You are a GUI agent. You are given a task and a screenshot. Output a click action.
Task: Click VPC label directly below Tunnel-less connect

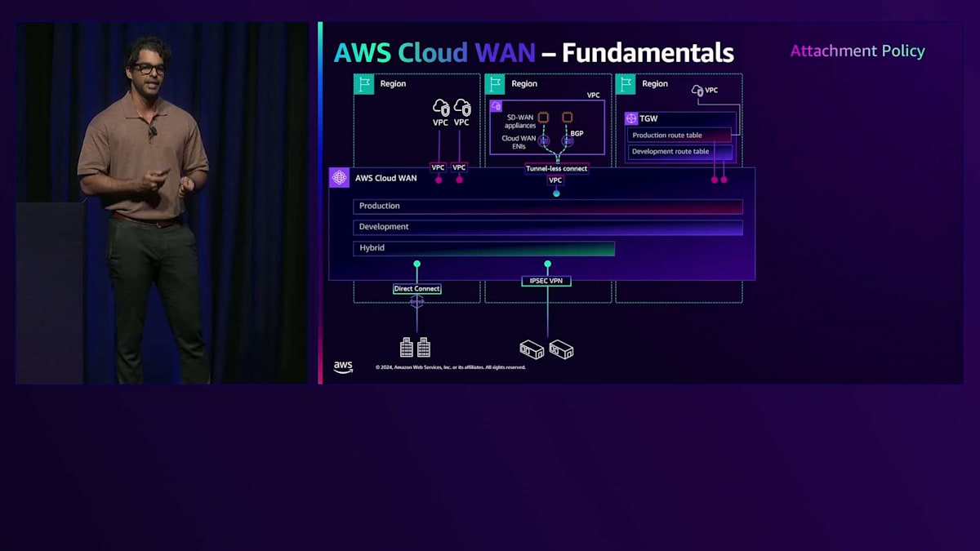(555, 180)
